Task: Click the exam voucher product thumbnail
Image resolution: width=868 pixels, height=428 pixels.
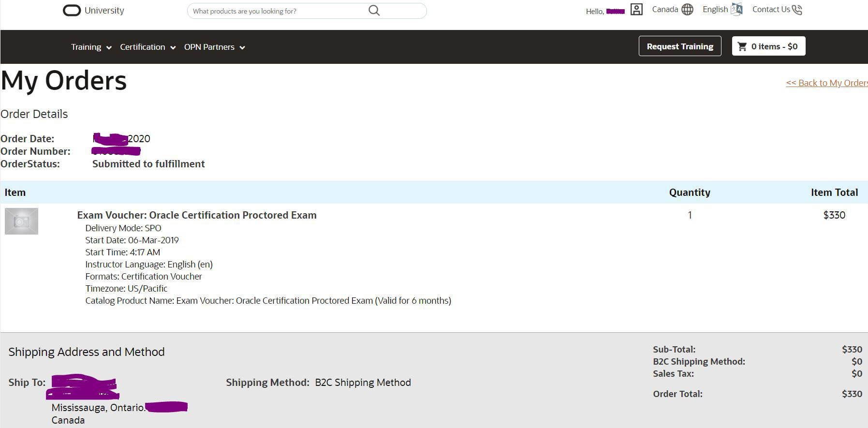Action: [x=21, y=221]
